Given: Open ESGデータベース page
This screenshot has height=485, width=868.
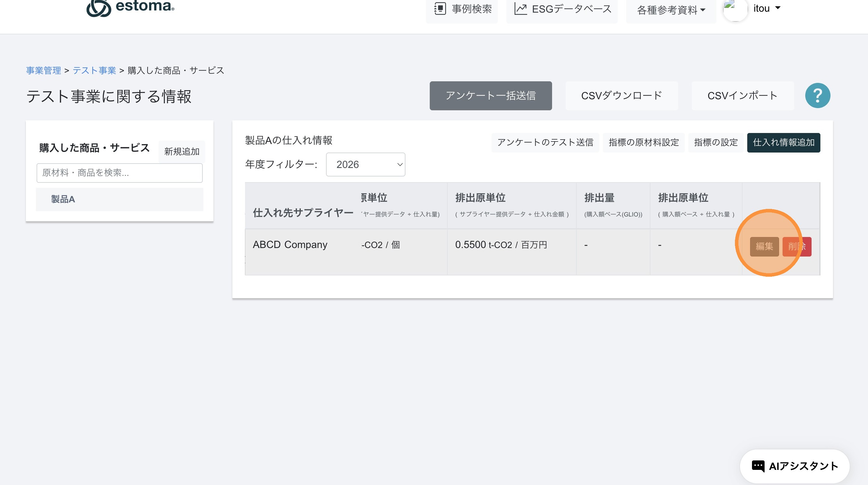Looking at the screenshot, I should pos(562,9).
